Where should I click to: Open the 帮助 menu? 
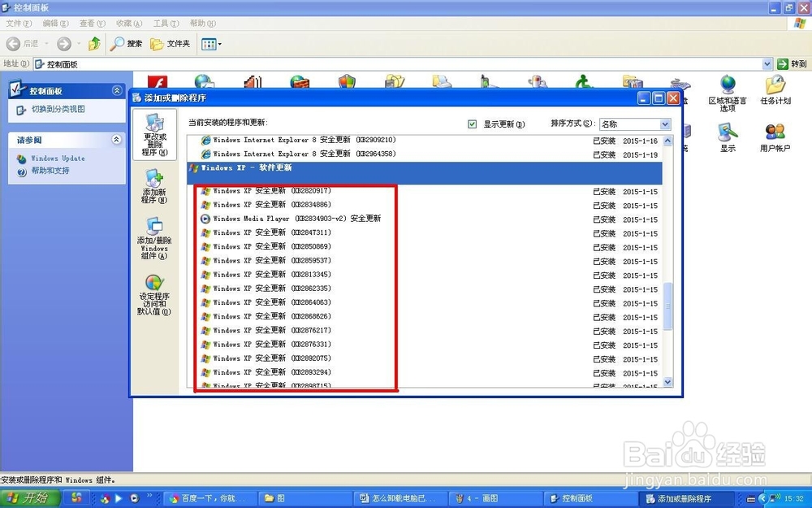202,24
